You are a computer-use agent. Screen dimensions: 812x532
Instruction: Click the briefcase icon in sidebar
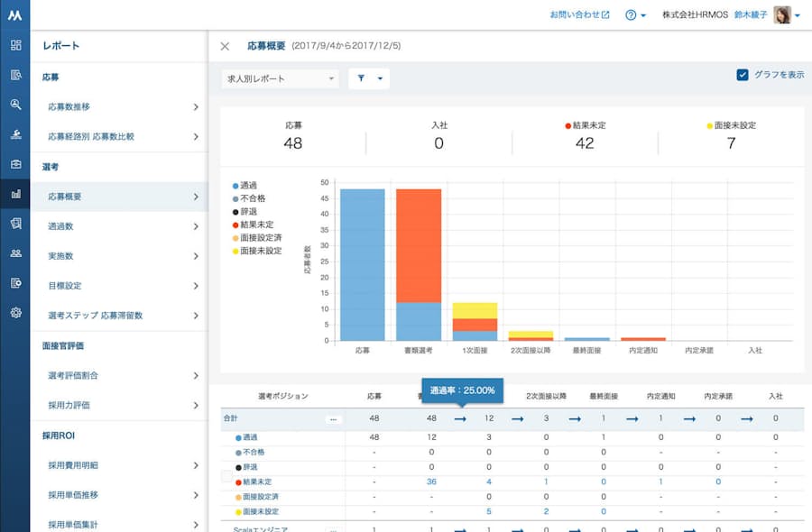[15, 164]
